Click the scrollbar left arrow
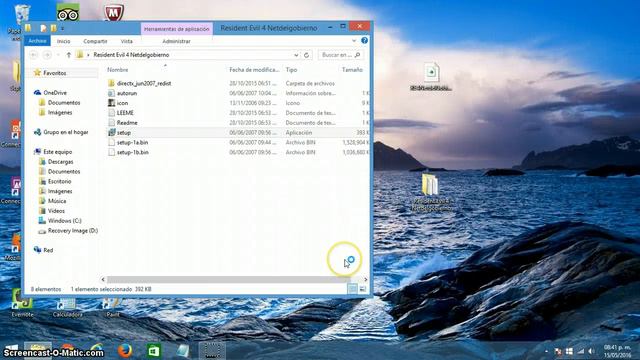This screenshot has width=640, height=360. 103,280
